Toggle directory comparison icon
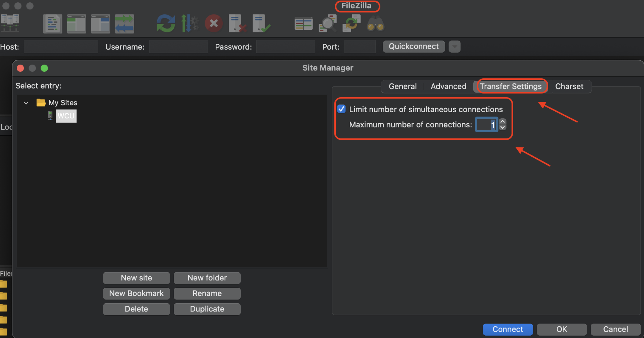 pyautogui.click(x=328, y=23)
